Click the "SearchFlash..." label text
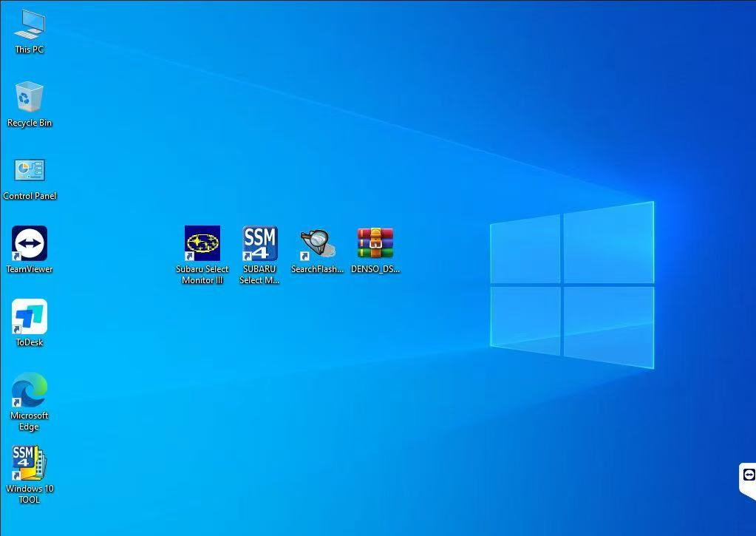Screen dimensions: 756x536 (318, 269)
